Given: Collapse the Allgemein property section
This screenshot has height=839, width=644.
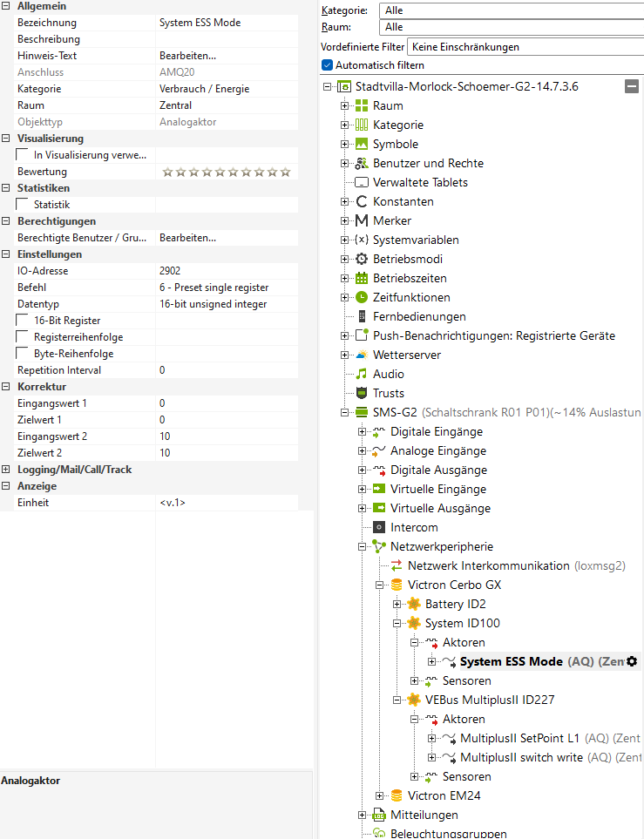Looking at the screenshot, I should 6,6.
